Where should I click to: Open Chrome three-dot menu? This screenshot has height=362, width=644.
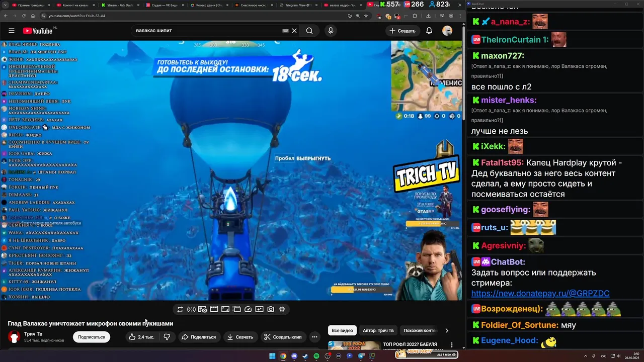pos(460,16)
